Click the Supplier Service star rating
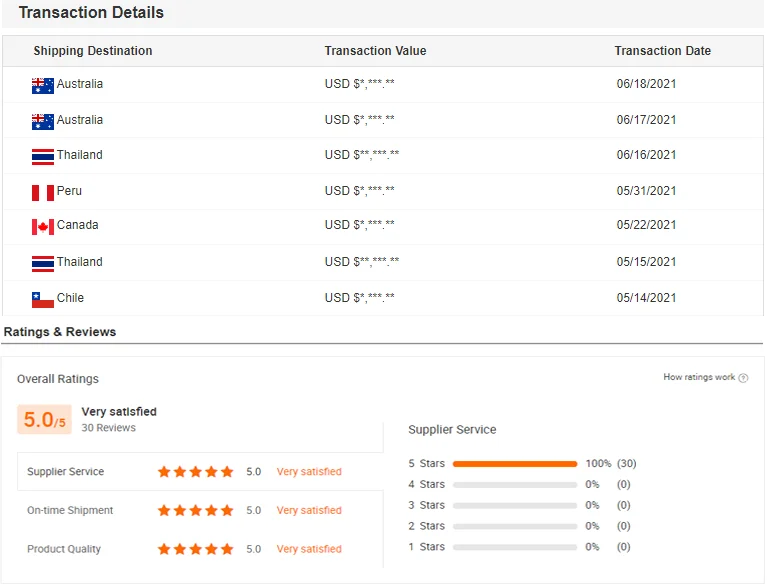 pos(195,472)
